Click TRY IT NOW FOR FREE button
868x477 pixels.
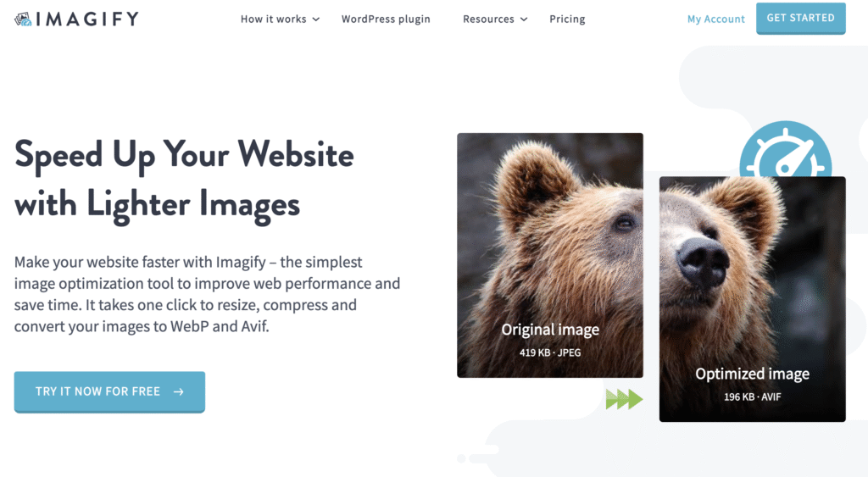pyautogui.click(x=109, y=391)
